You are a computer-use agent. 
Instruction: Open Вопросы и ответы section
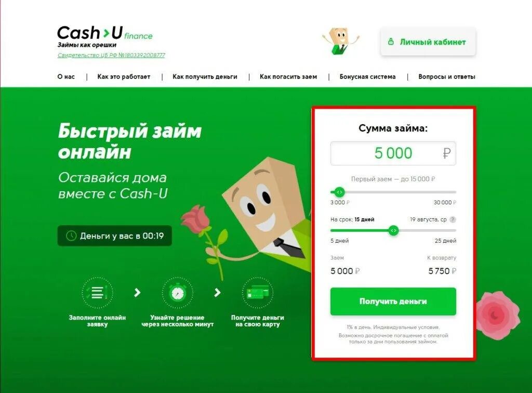pos(446,77)
